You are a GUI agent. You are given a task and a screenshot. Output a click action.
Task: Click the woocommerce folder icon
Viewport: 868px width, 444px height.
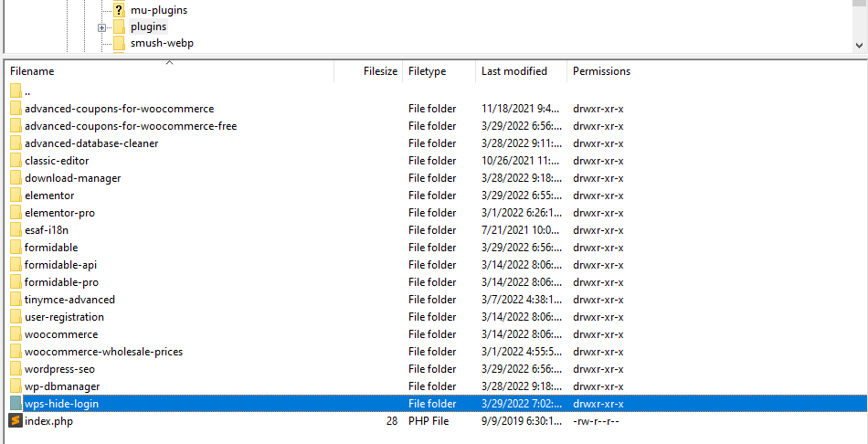(x=16, y=334)
